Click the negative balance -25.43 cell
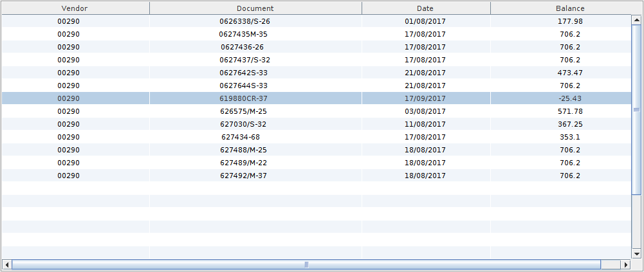The height and width of the screenshot is (272, 644). pos(569,98)
